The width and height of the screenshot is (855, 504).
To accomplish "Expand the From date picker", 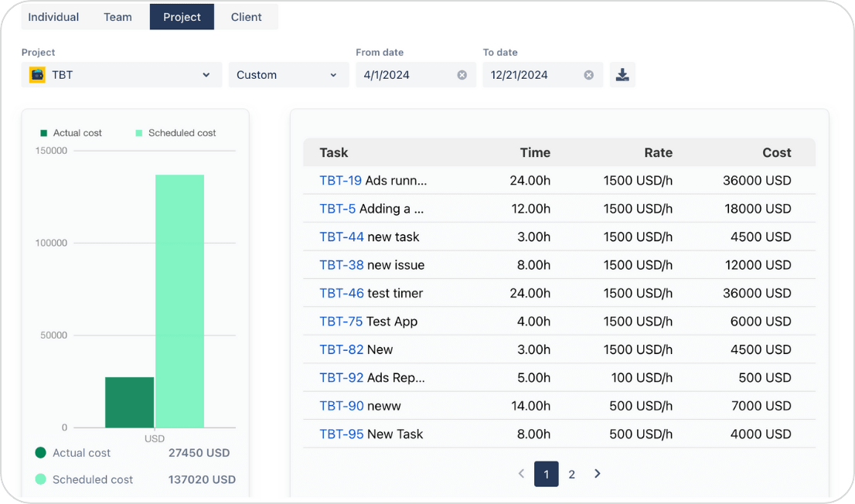I will click(x=402, y=74).
